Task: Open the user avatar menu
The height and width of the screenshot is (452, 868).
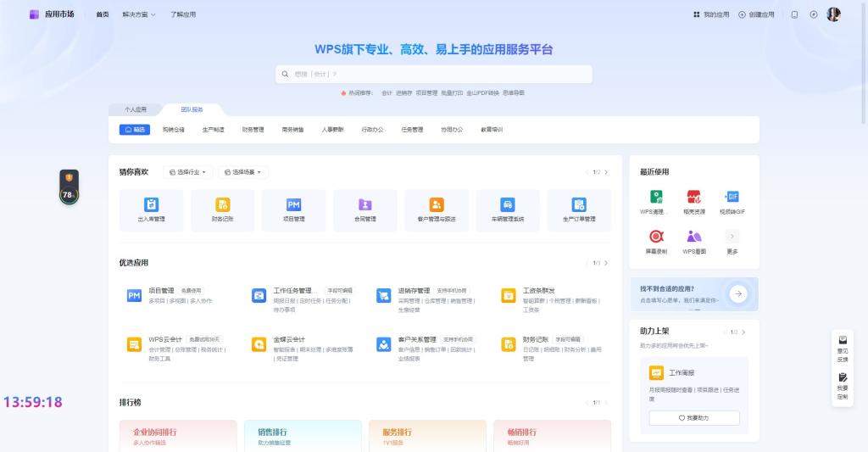Action: pyautogui.click(x=834, y=14)
